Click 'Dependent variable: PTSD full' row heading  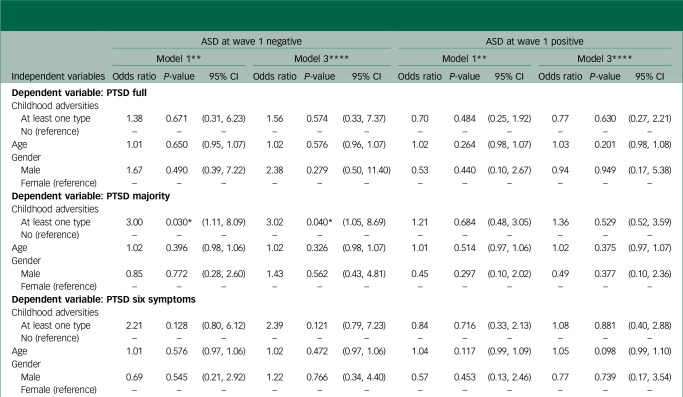(x=79, y=93)
